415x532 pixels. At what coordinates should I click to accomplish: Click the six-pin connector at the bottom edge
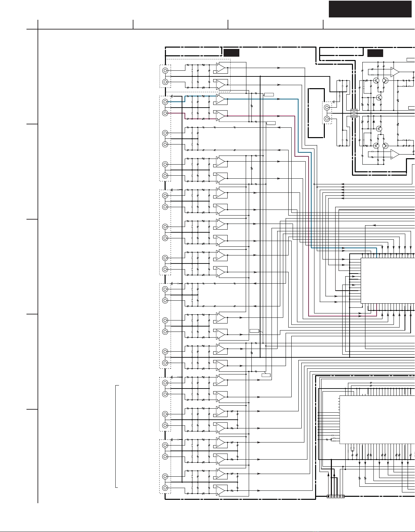point(336,496)
